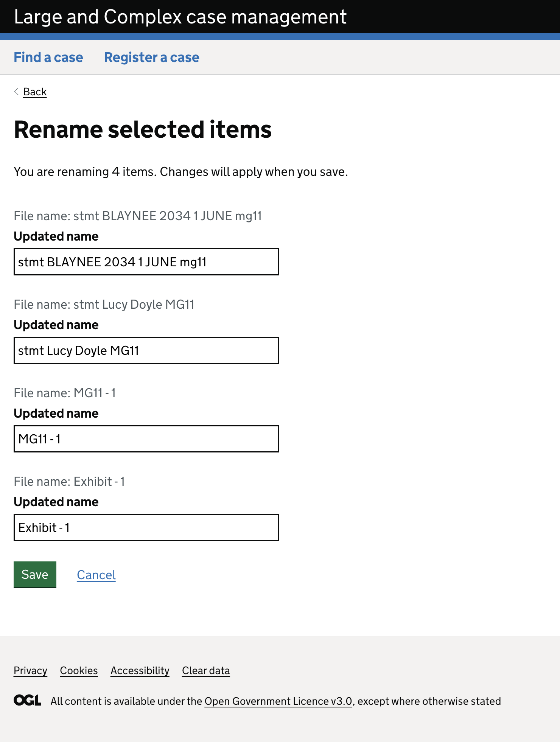Click Clear data in the footer
The width and height of the screenshot is (560, 743).
pyautogui.click(x=206, y=671)
